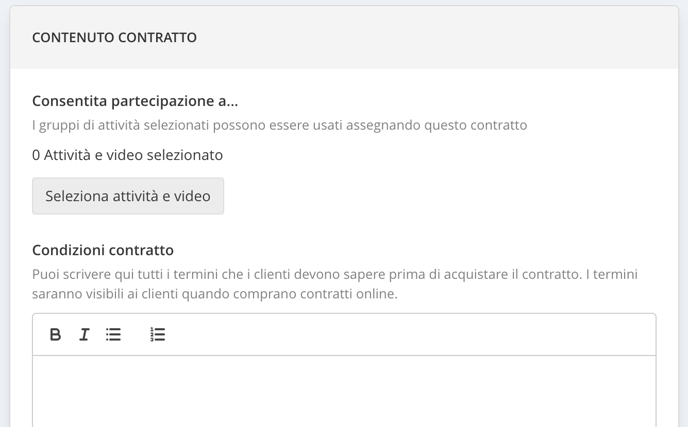Focus the Condizioni contratto text area

pos(344,391)
